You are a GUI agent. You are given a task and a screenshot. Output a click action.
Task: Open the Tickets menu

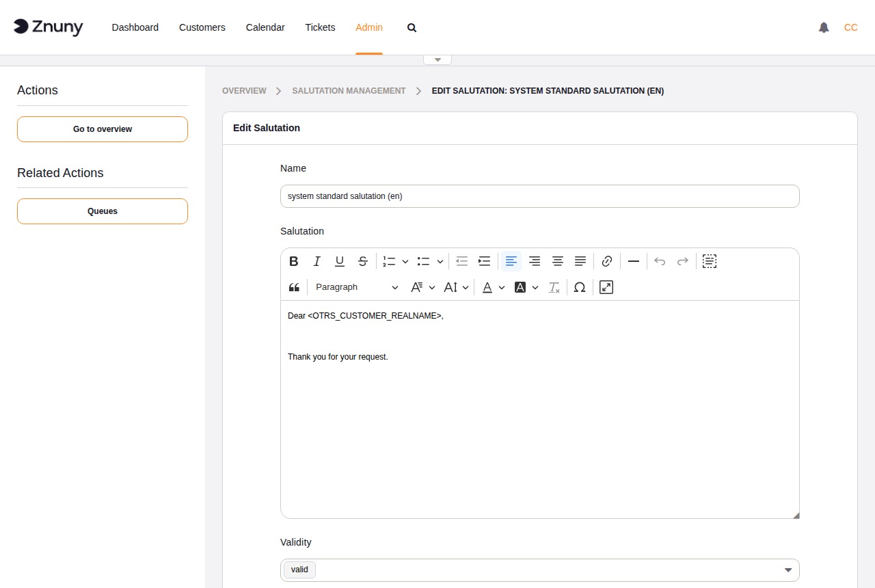click(320, 27)
